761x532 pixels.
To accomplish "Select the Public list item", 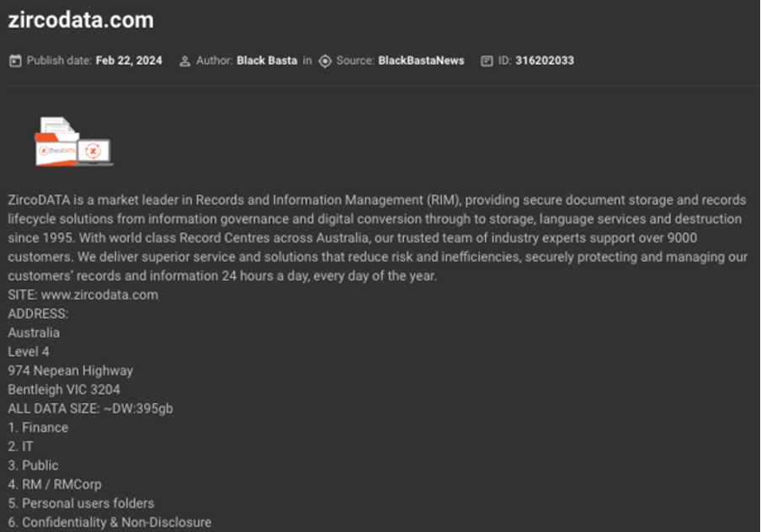I will 33,465.
